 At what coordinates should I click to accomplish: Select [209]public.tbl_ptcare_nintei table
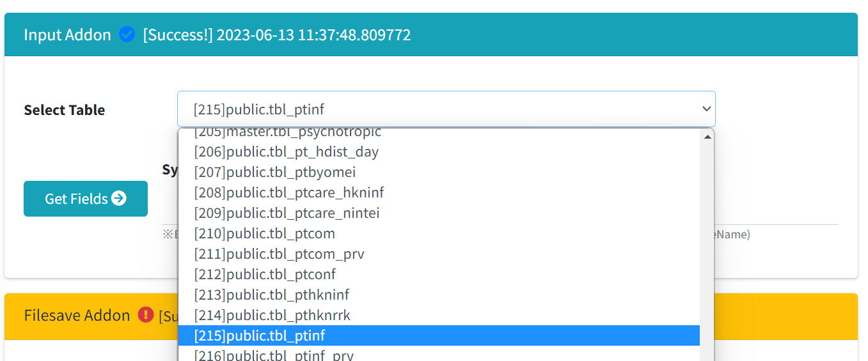(x=439, y=213)
